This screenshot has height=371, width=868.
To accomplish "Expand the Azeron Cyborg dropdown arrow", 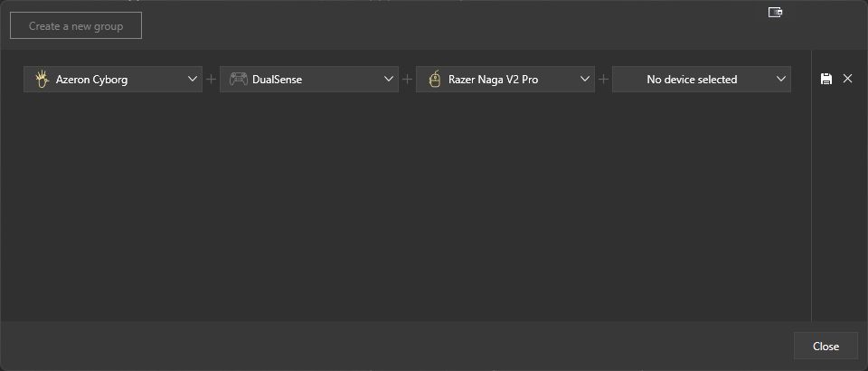I will tap(193, 80).
